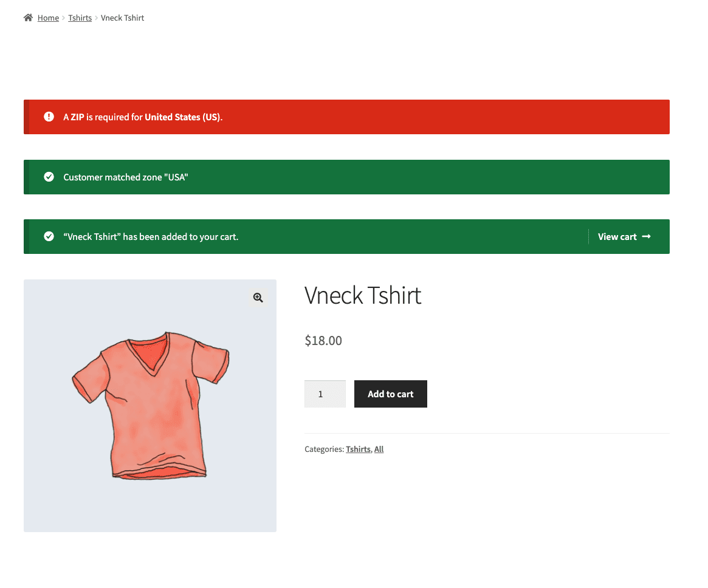Open the All category link

tap(379, 449)
